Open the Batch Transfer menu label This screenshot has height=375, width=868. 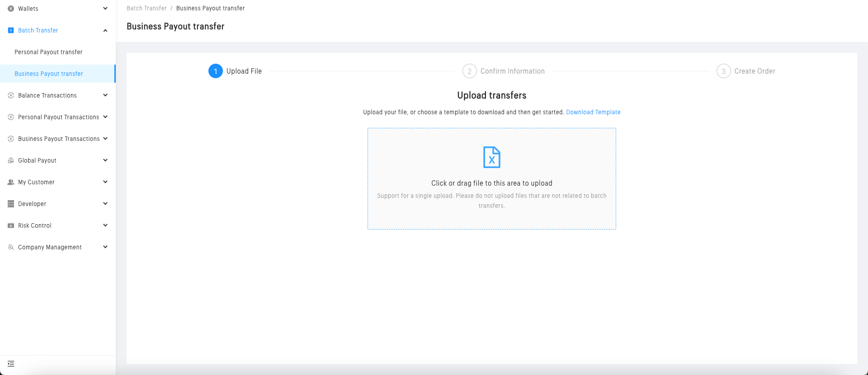pyautogui.click(x=38, y=30)
